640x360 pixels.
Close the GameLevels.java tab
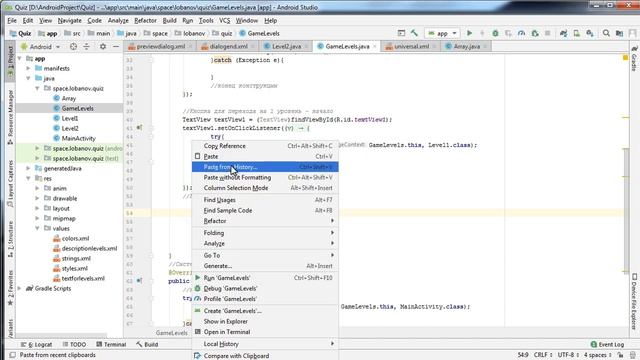point(374,47)
